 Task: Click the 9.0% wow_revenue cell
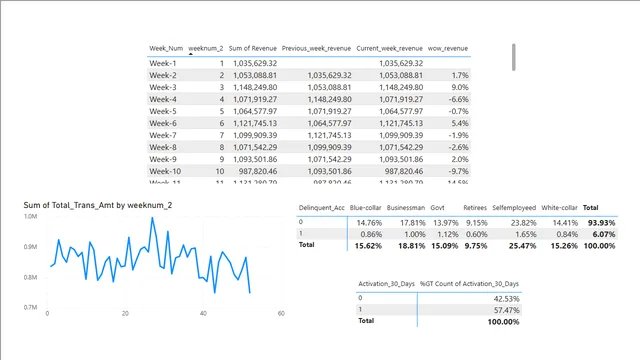point(460,87)
